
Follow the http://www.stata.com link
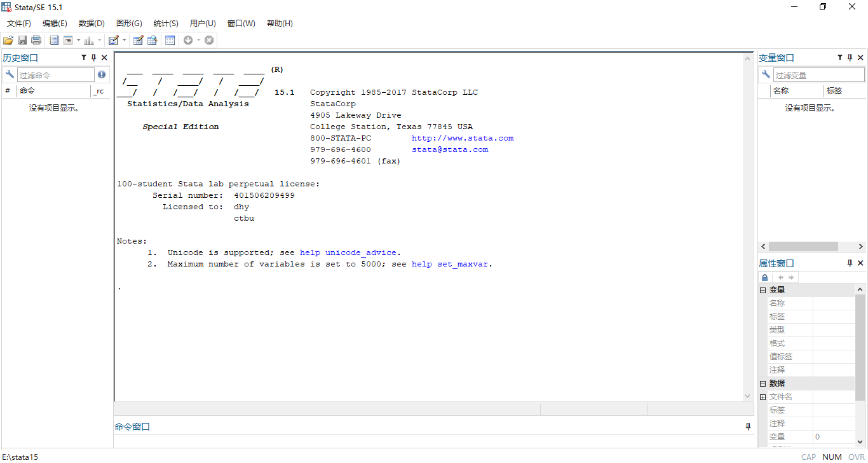(x=463, y=138)
